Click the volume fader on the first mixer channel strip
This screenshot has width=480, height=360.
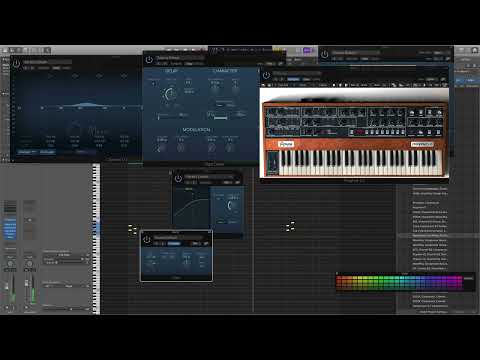[7, 287]
